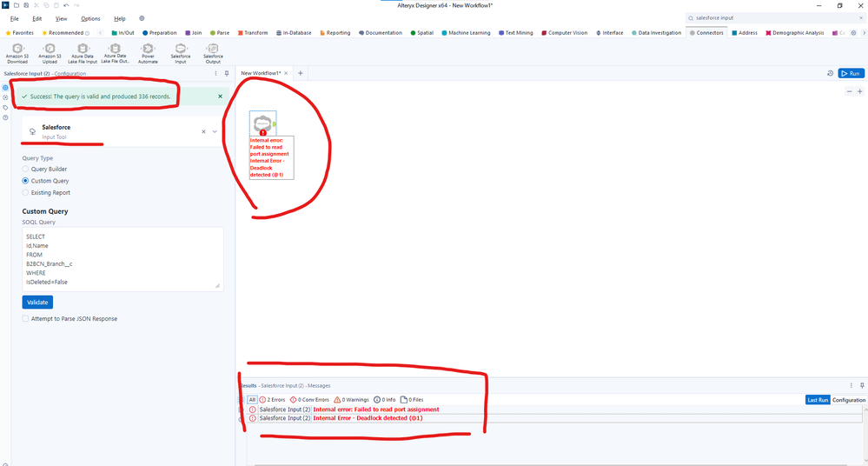Click the new workflow icon in title bar
The width and height of the screenshot is (868, 466).
click(17, 5)
